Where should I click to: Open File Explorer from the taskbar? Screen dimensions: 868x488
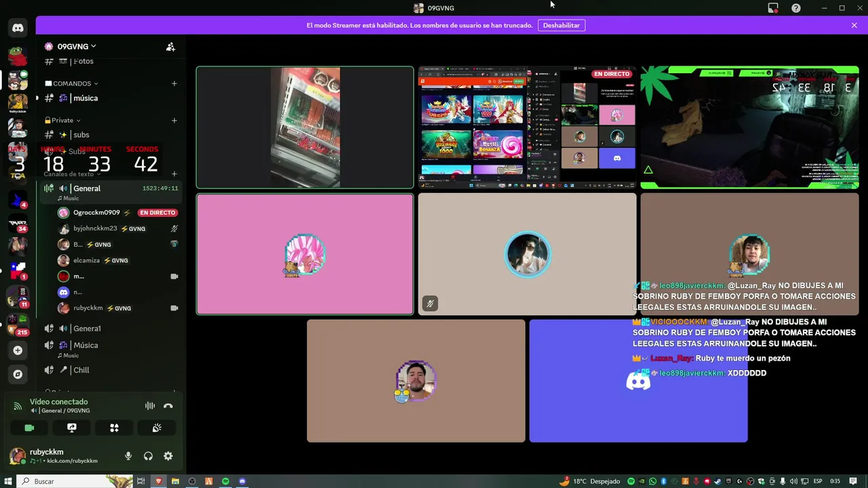point(175,481)
